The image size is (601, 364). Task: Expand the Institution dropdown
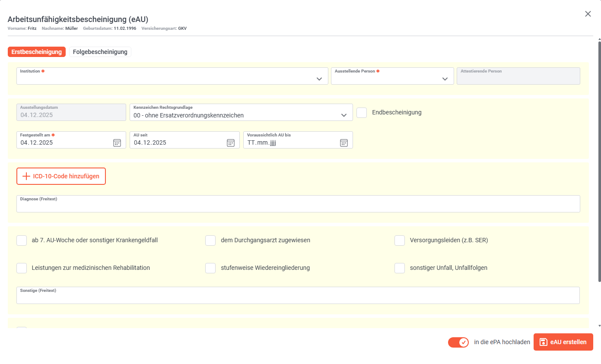[319, 79]
